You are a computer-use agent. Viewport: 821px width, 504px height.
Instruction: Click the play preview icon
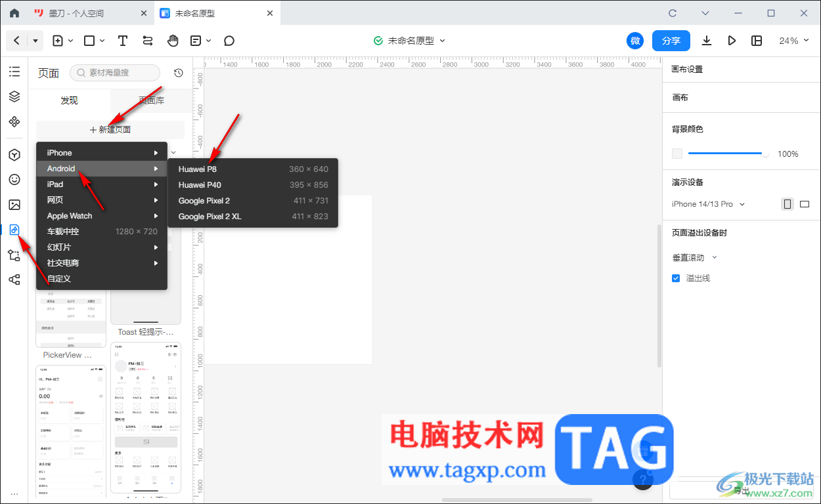coord(732,41)
